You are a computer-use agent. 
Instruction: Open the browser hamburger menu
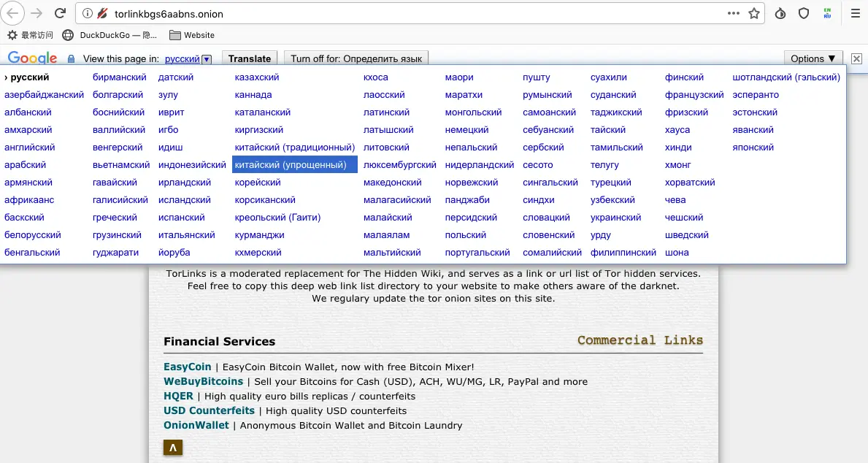[x=856, y=13]
